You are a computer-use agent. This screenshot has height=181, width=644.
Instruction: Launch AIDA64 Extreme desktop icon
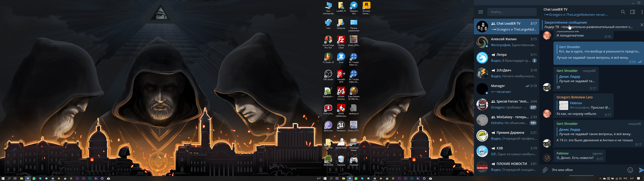click(x=341, y=93)
